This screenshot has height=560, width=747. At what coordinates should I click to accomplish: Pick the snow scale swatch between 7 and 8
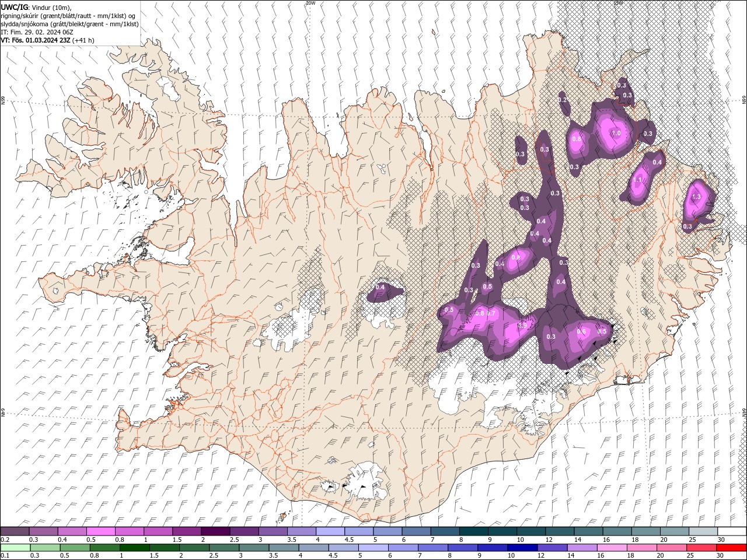445,531
